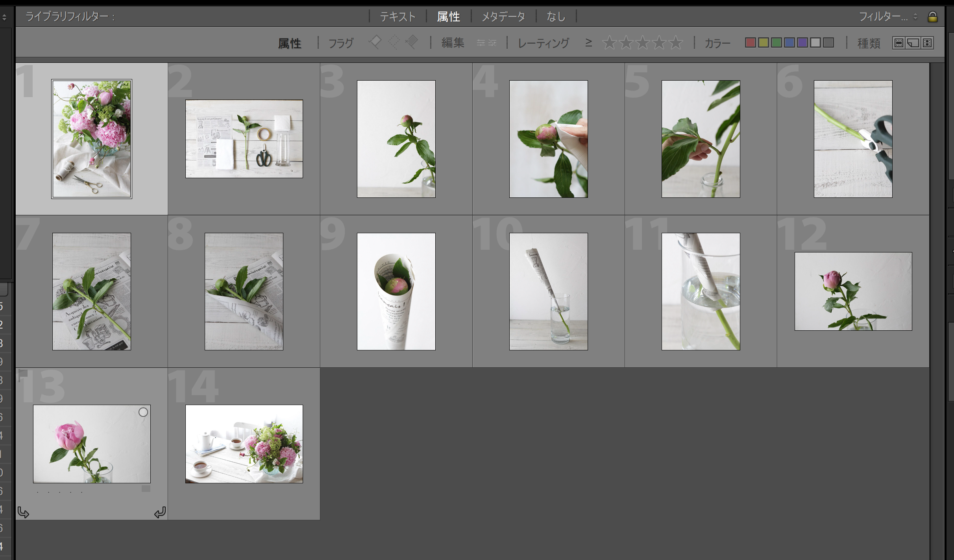Filter by rejected flag icon
The width and height of the screenshot is (954, 560).
pos(412,42)
